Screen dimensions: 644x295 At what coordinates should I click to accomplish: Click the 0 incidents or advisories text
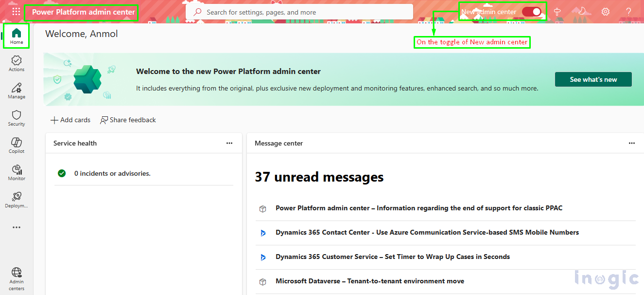click(112, 173)
